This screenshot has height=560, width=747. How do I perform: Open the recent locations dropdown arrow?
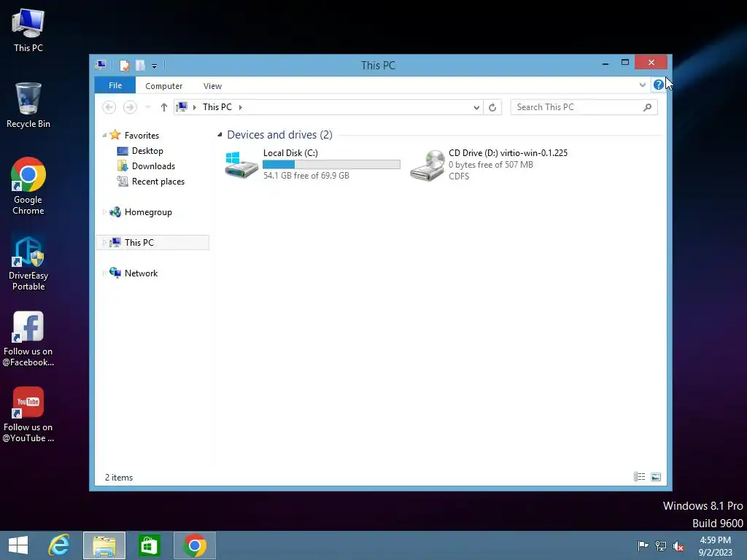click(148, 107)
